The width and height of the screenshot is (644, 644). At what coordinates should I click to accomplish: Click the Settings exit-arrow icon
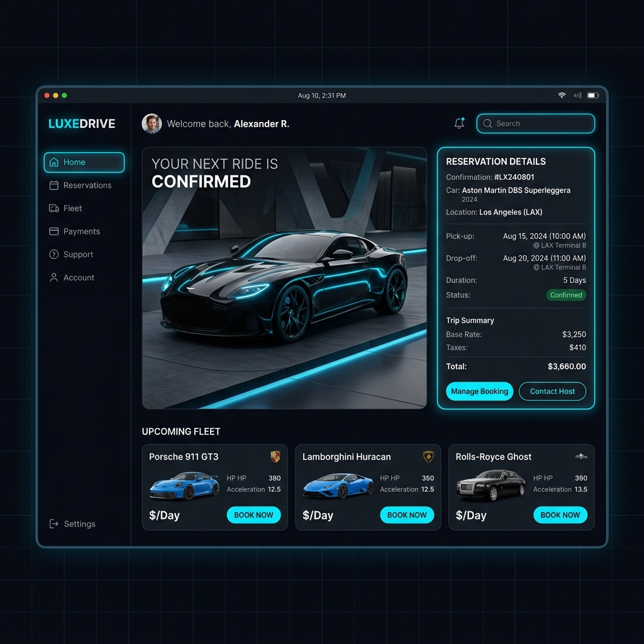coord(54,524)
